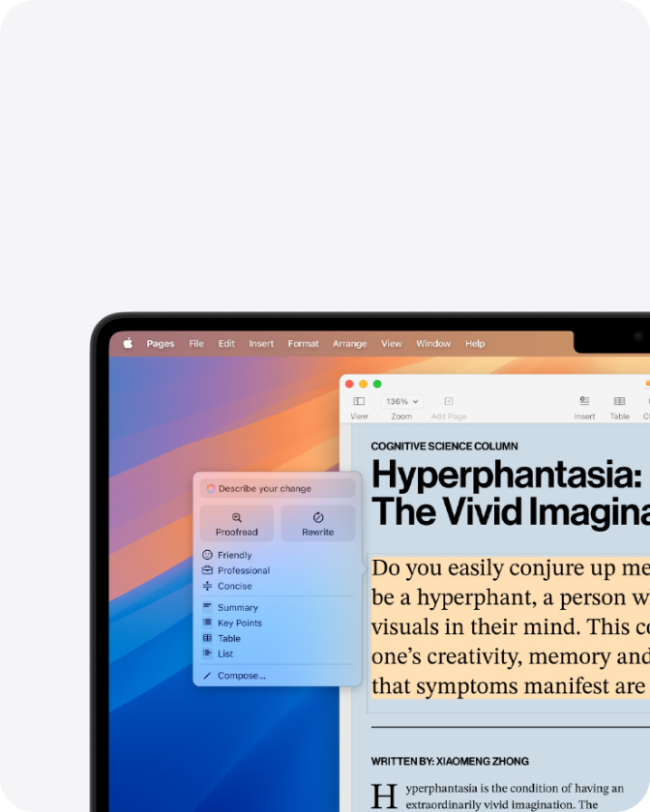Open the Format menu
This screenshot has width=650, height=812.
pyautogui.click(x=303, y=343)
